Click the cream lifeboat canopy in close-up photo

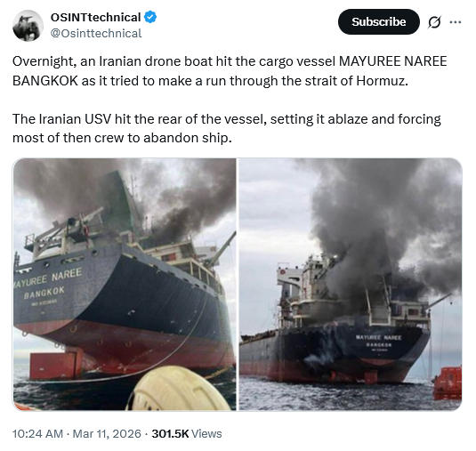[180, 388]
